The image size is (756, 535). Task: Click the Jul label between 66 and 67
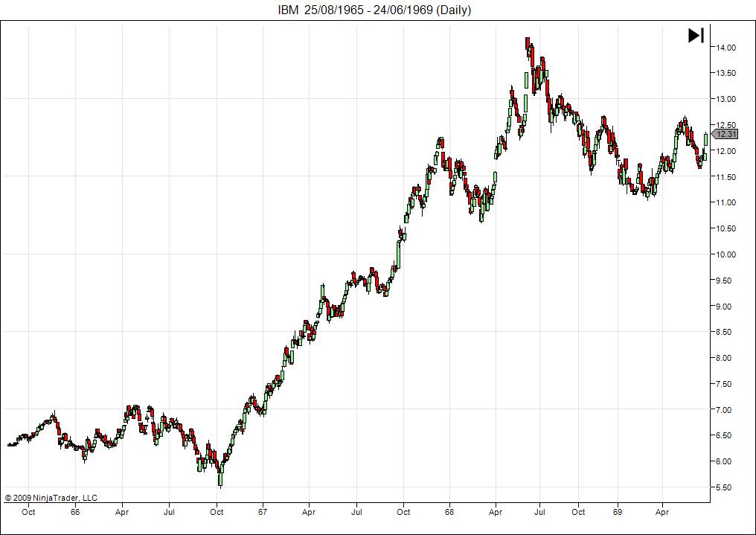point(169,513)
